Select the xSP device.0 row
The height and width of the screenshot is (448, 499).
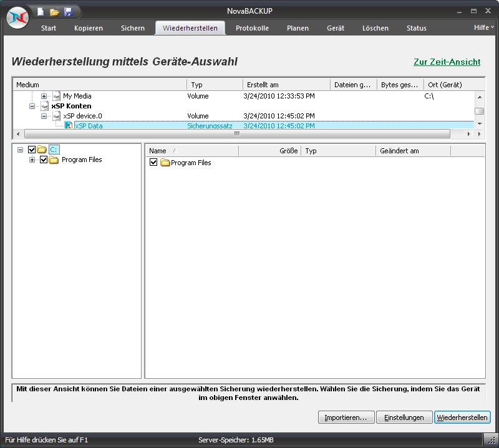point(243,116)
